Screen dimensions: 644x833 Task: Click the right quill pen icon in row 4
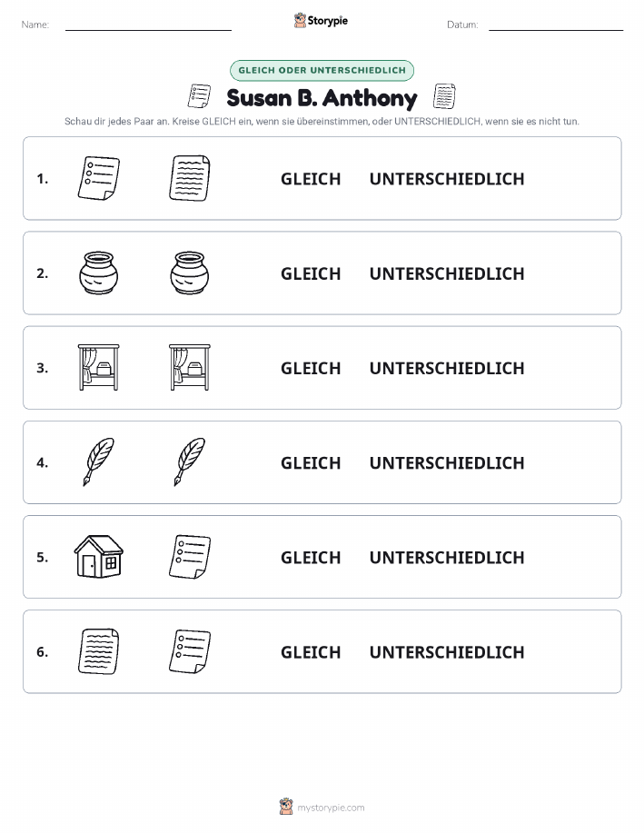tap(190, 462)
